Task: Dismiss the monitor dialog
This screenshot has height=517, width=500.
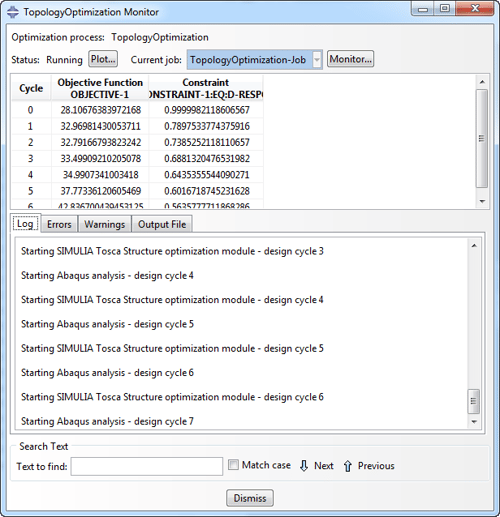Action: click(250, 498)
